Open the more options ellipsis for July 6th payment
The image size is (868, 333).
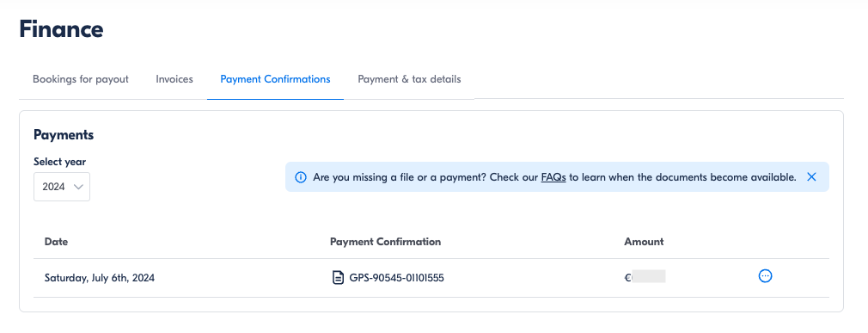[765, 276]
